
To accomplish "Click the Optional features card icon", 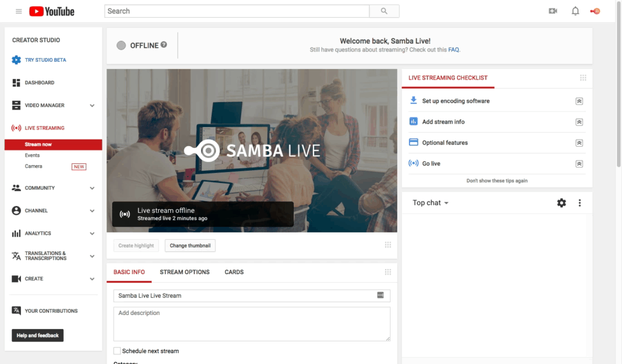I will point(413,142).
